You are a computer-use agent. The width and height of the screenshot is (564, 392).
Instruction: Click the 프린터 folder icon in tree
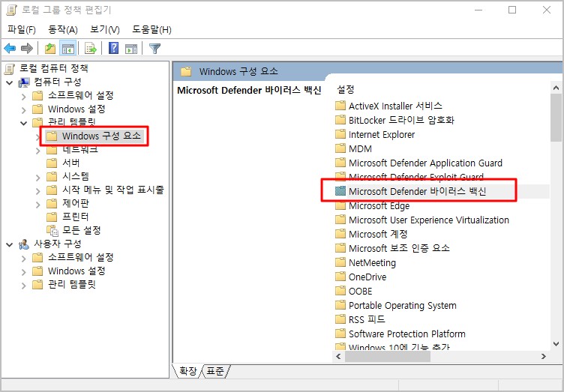[x=52, y=217]
